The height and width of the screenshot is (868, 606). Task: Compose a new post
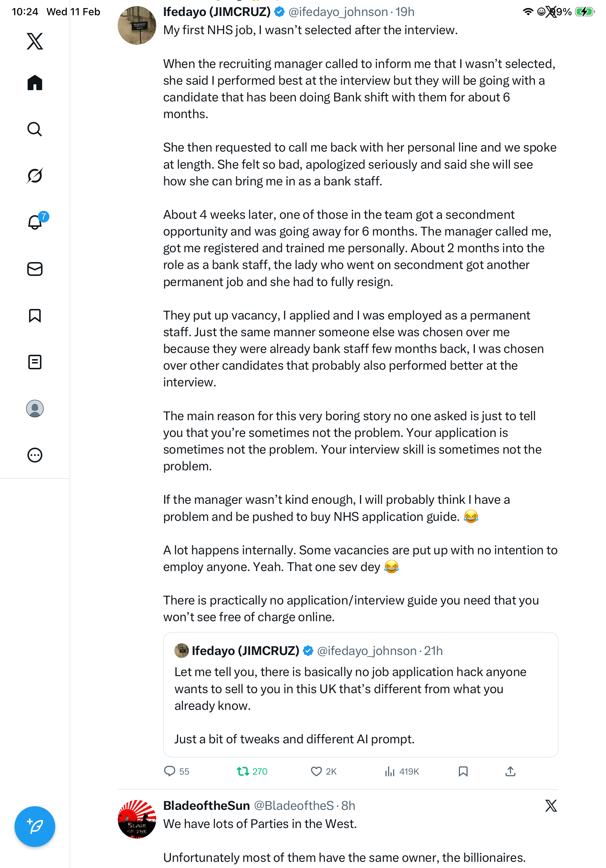pos(35,827)
